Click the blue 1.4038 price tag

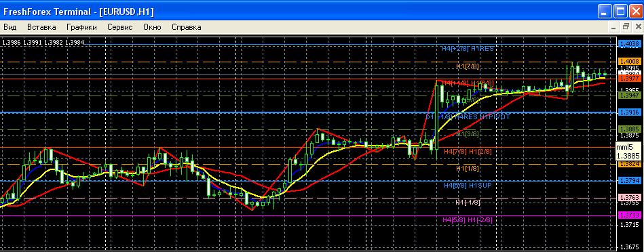(630, 43)
